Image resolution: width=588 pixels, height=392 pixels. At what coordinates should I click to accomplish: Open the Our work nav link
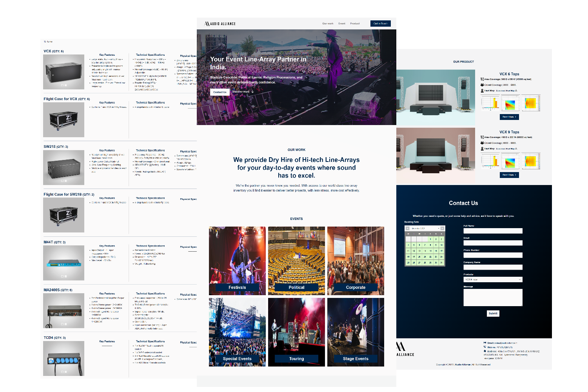tap(328, 24)
